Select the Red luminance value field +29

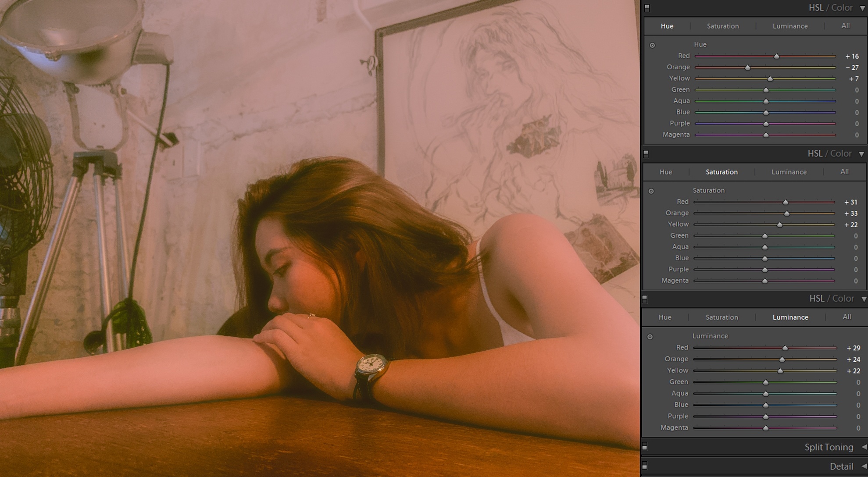click(853, 348)
